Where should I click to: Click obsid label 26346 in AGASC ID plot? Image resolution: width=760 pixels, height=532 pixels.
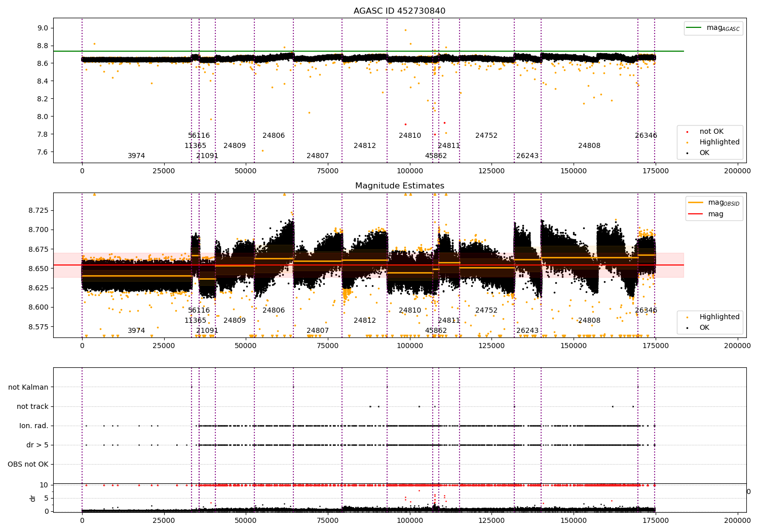(646, 136)
